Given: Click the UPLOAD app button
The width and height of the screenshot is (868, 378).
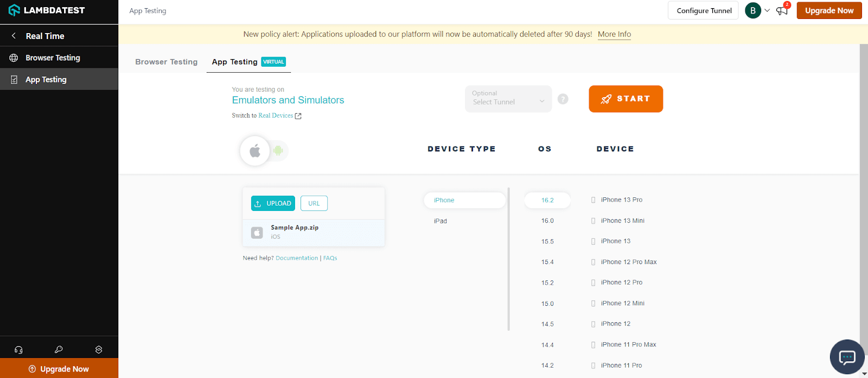Looking at the screenshot, I should (273, 203).
